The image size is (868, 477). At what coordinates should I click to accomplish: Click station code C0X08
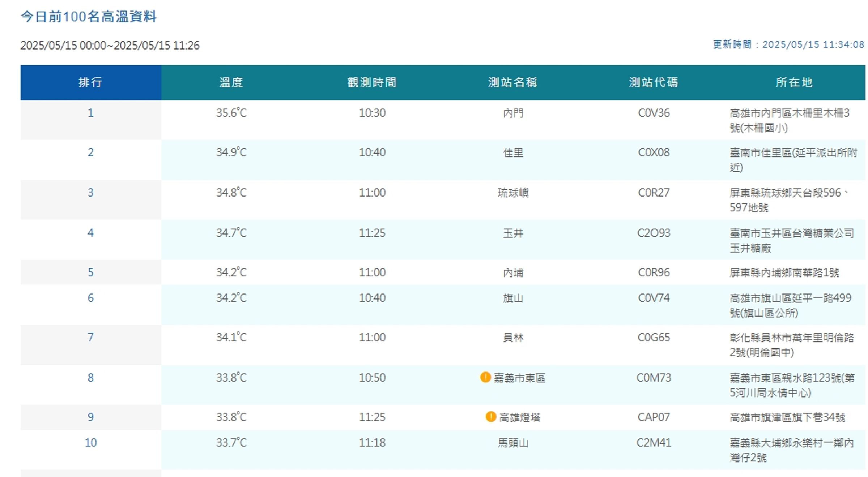(x=654, y=152)
